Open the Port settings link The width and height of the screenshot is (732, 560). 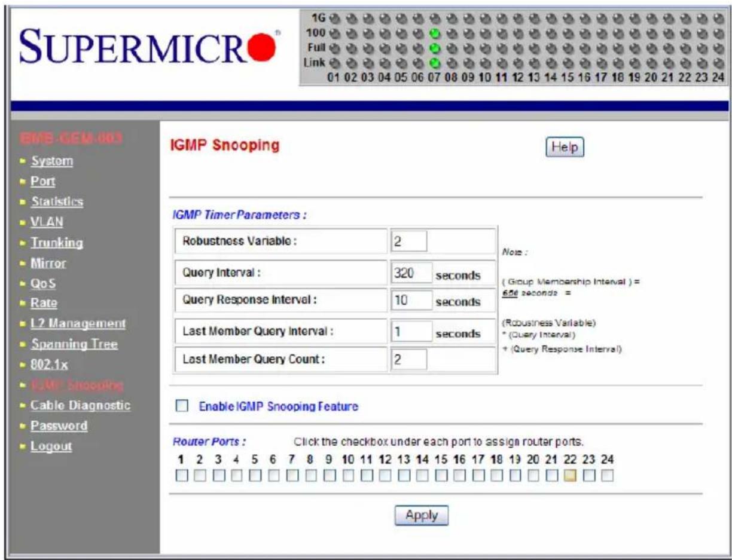(43, 181)
